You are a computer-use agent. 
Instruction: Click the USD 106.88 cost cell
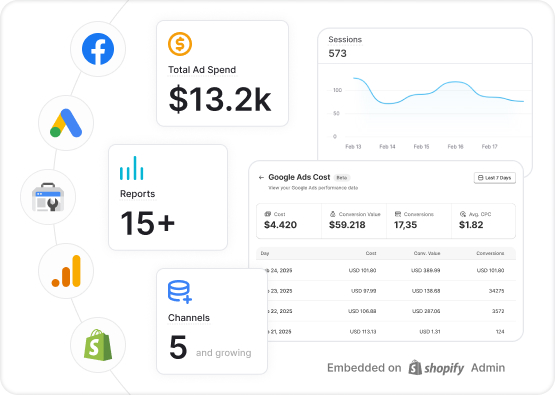coord(362,311)
